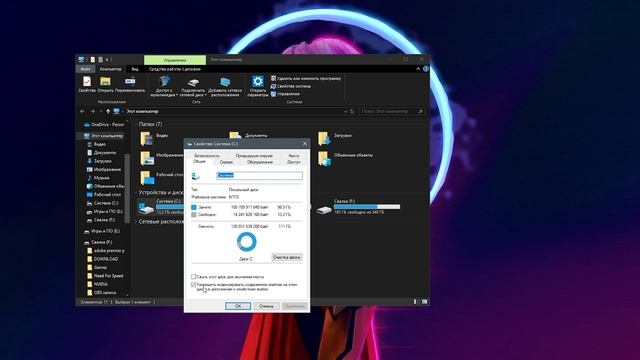The image size is (640, 360).
Task: Open Need For Speed folder in navigation pane
Action: pos(105,276)
